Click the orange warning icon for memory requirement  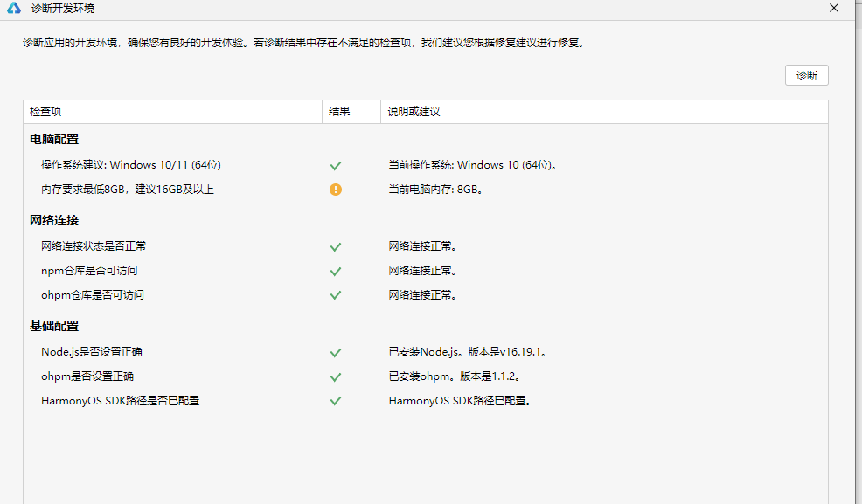pos(336,190)
